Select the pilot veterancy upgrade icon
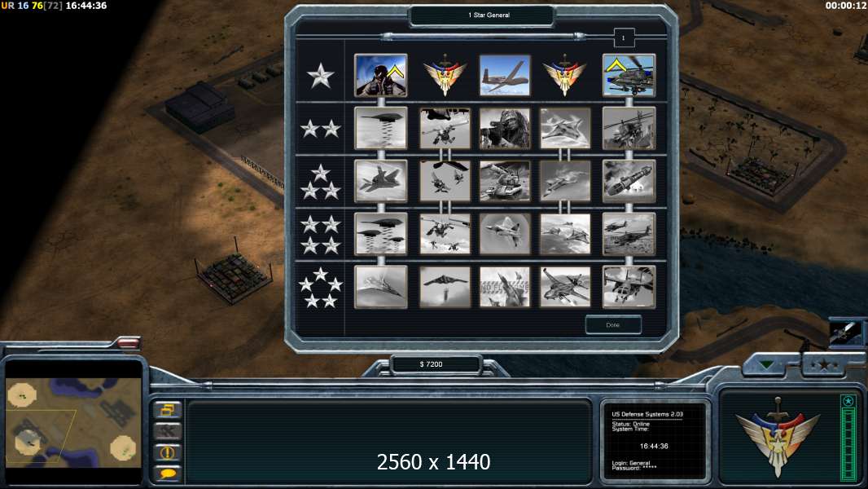Screen dimensions: 868x489 [x=380, y=75]
